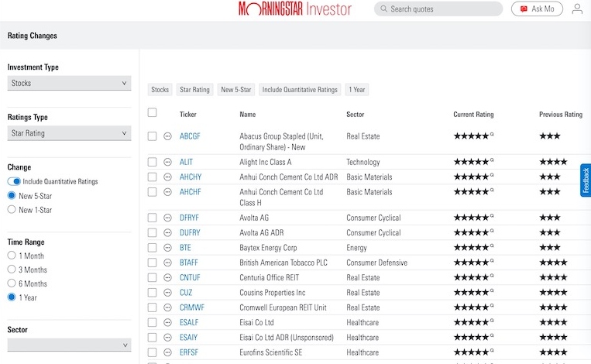Open the more options icon for ALIT
The height and width of the screenshot is (364, 591).
click(x=167, y=162)
